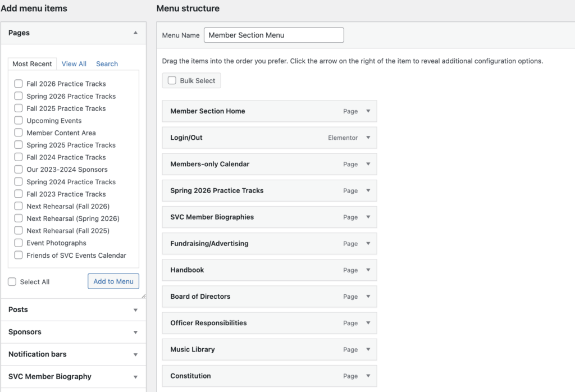Collapse the Pages panel arrow
The height and width of the screenshot is (392, 575).
pyautogui.click(x=135, y=33)
